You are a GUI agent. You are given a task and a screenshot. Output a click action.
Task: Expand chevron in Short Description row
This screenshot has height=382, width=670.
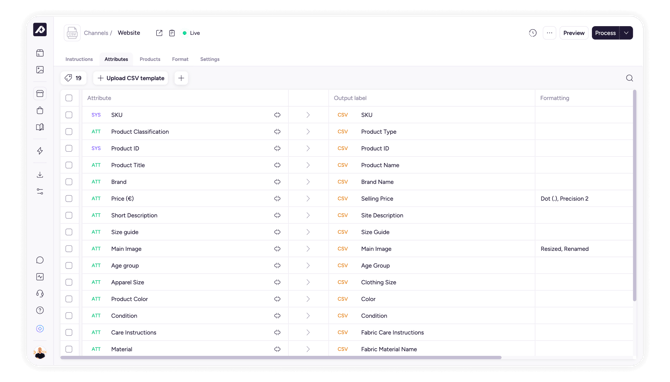click(x=308, y=215)
